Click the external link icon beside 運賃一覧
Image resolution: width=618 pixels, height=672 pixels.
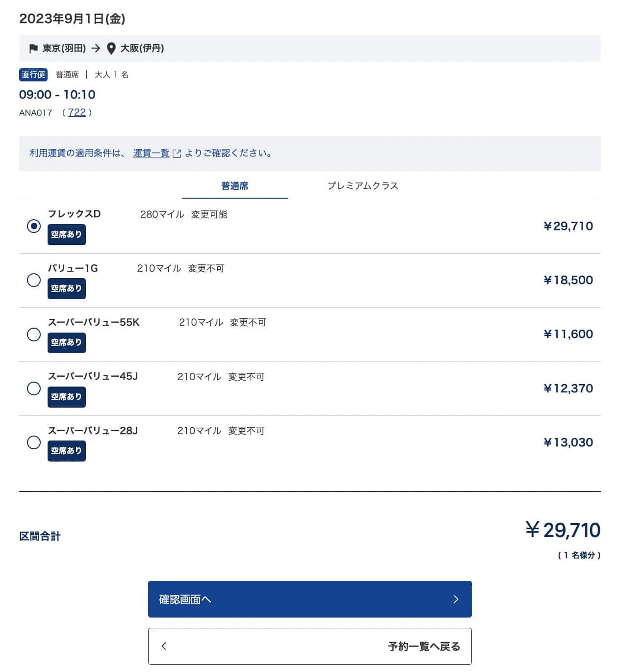(x=177, y=154)
